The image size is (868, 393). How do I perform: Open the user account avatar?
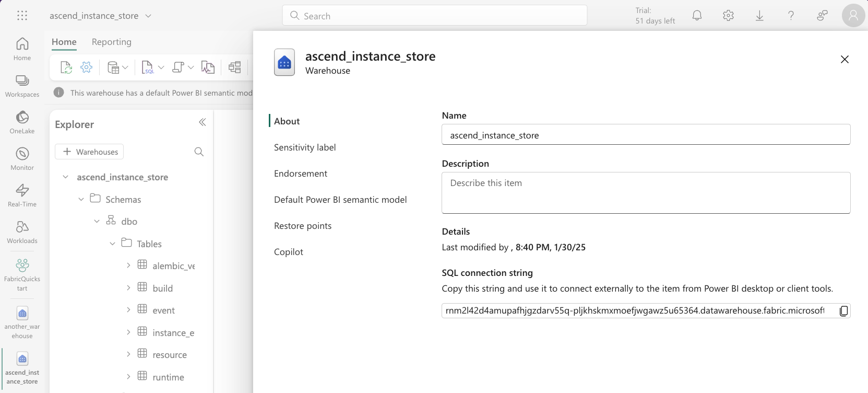coord(853,16)
